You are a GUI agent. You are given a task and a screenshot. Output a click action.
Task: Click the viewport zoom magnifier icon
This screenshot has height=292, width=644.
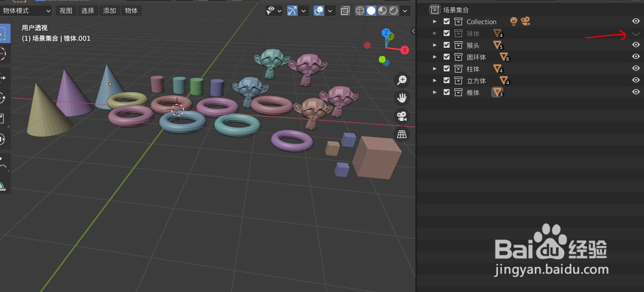tap(402, 80)
